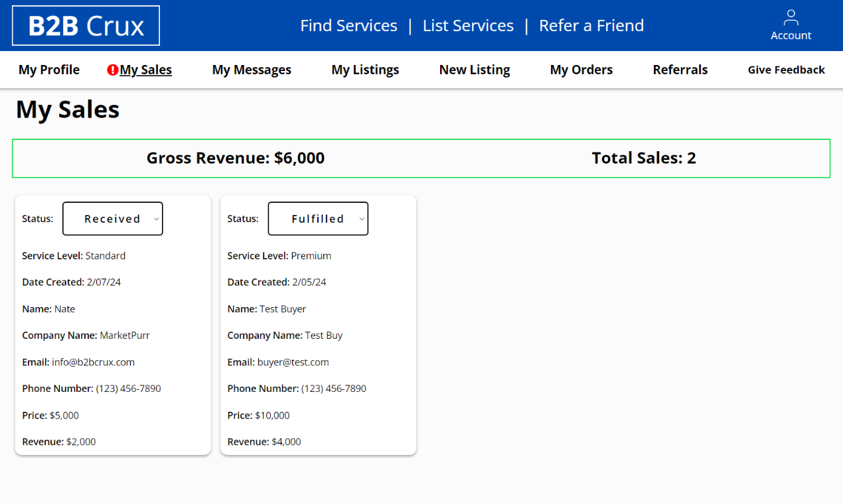Go to List Services in header
Screen dimensions: 843x504
tap(468, 25)
